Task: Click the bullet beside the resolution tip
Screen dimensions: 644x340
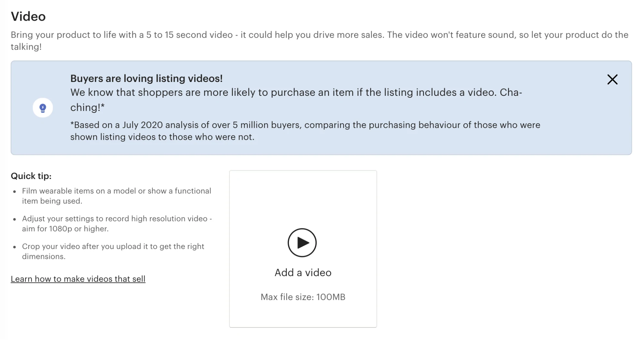Action: click(x=14, y=219)
